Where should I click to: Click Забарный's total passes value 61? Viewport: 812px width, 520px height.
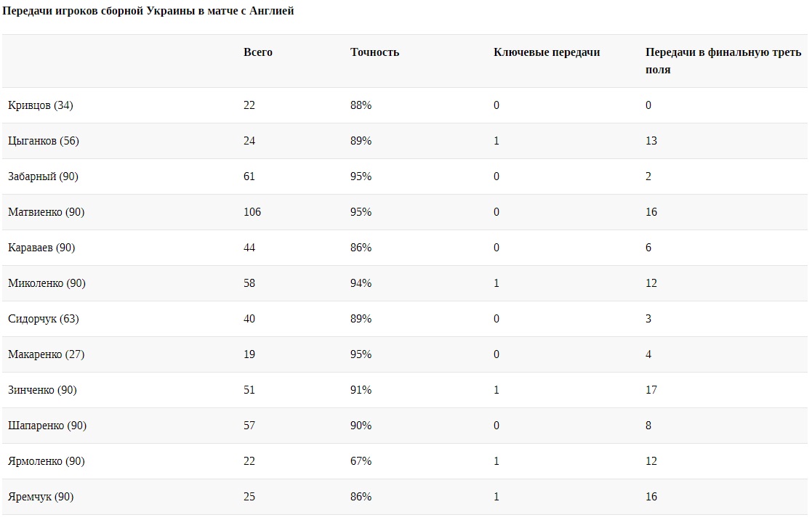(249, 176)
